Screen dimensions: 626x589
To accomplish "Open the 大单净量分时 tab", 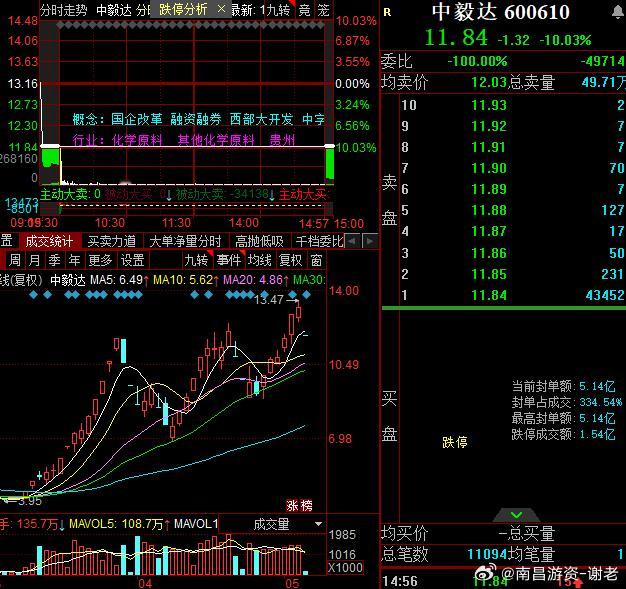I will click(x=185, y=241).
